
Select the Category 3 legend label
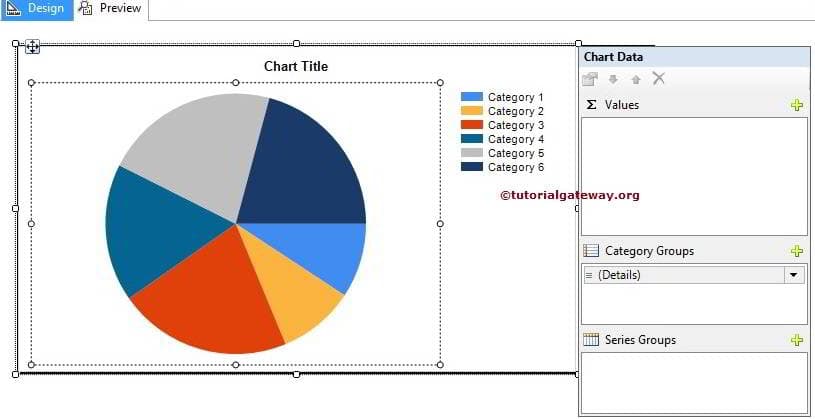pos(516,125)
